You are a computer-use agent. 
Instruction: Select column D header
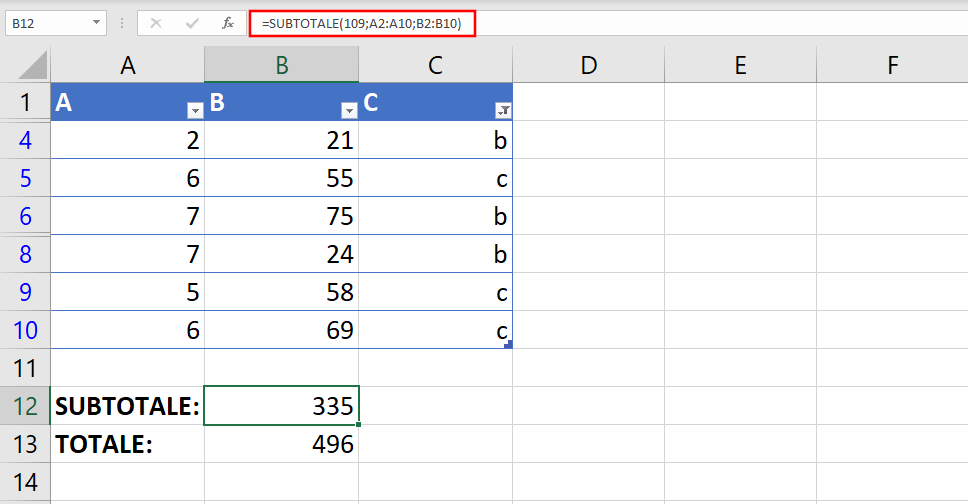(x=588, y=65)
